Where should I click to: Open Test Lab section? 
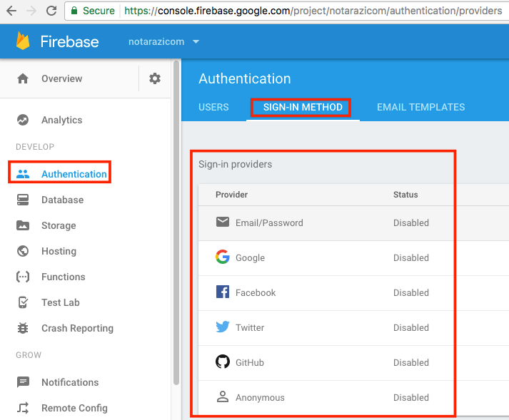(x=61, y=302)
